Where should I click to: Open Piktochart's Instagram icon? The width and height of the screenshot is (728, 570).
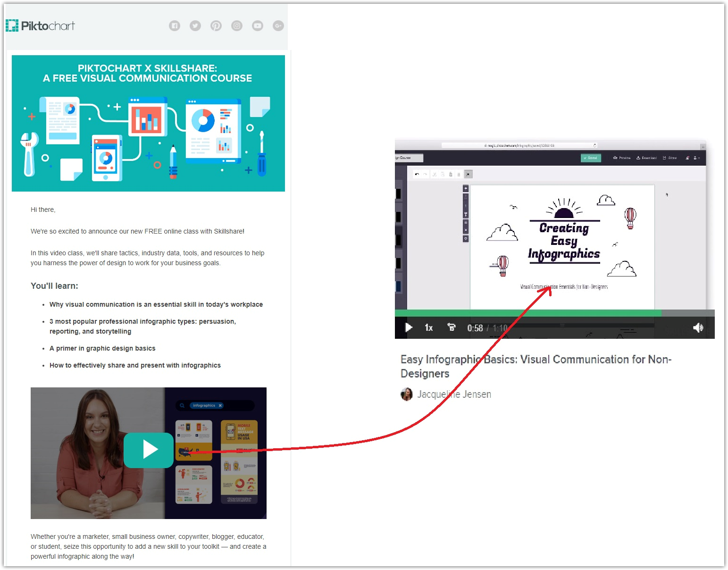pos(237,25)
